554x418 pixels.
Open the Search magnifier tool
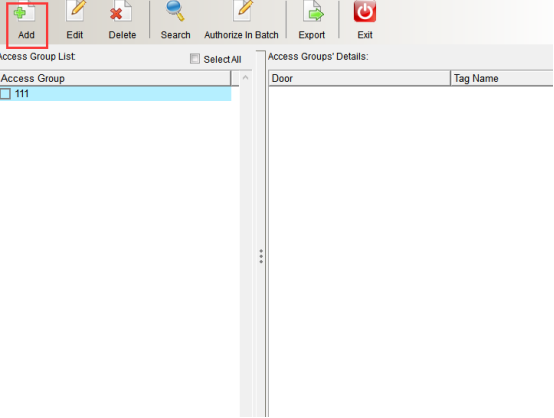(x=175, y=11)
